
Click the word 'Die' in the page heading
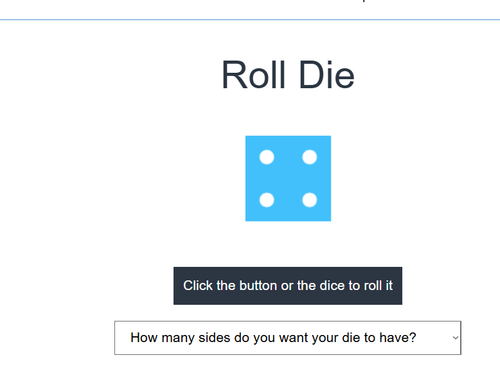(x=327, y=75)
